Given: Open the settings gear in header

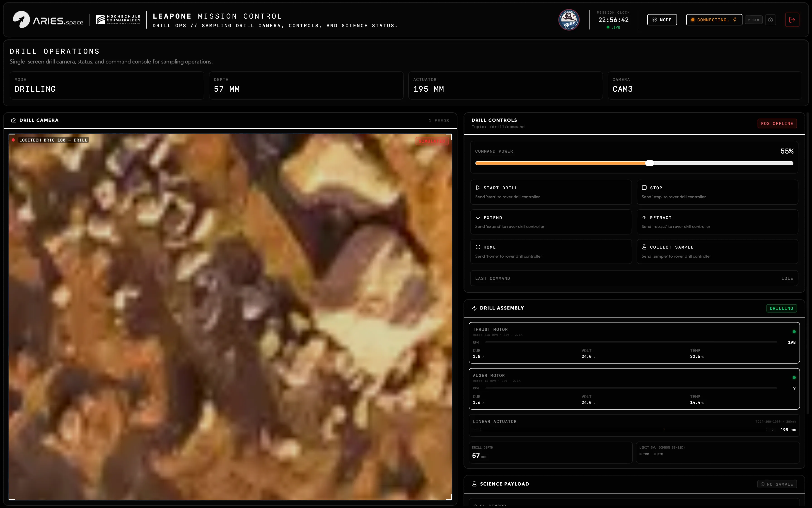Looking at the screenshot, I should click(770, 20).
